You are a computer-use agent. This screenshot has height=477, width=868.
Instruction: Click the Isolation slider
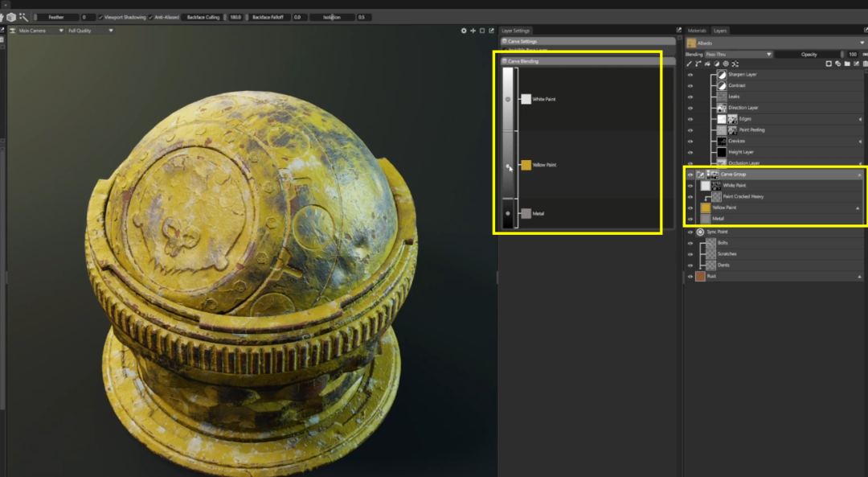click(x=332, y=17)
